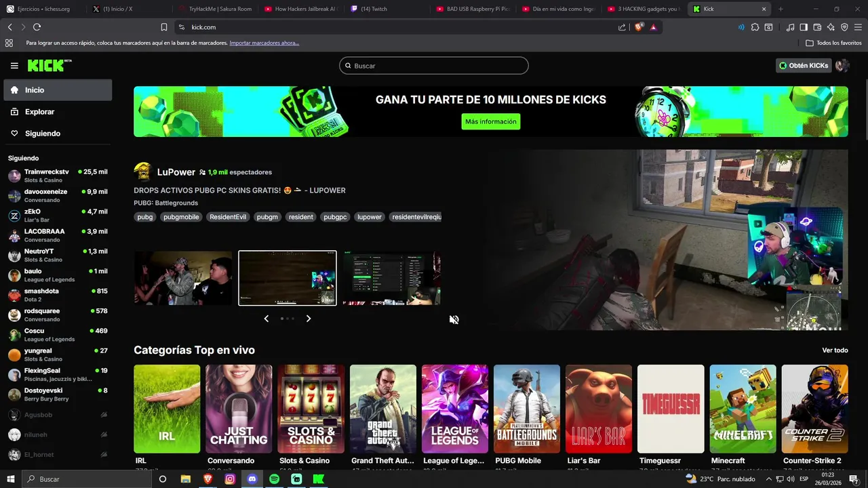The height and width of the screenshot is (488, 868).
Task: Show hidden system tray icons chevron
Action: (768, 479)
